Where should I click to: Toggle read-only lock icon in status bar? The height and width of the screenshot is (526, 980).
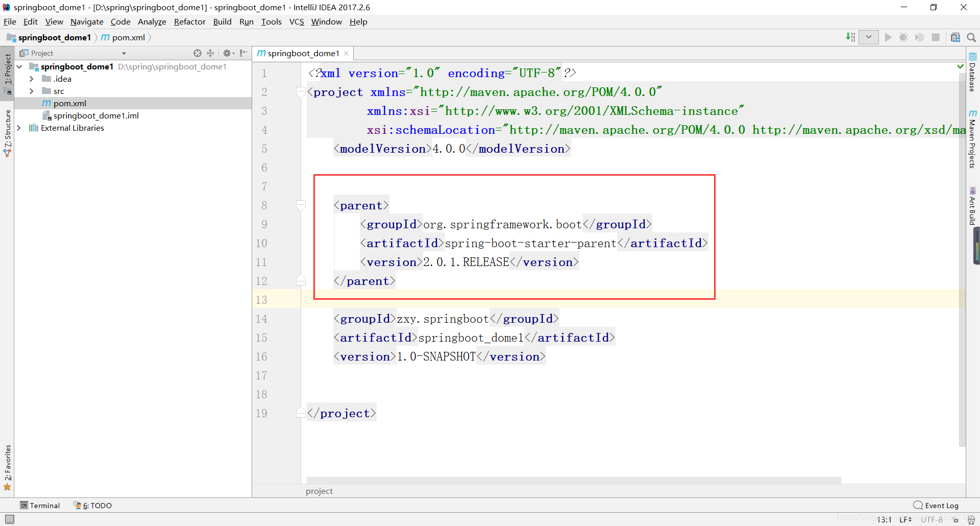click(956, 519)
